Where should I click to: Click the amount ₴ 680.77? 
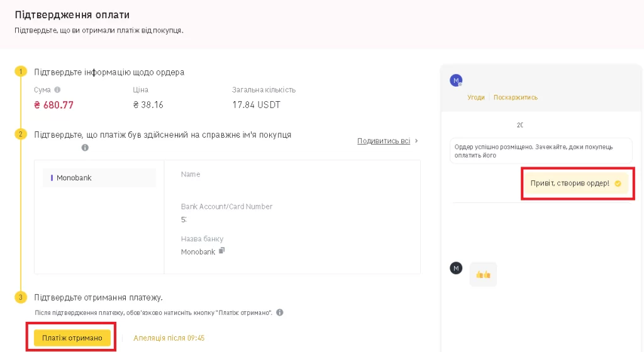54,105
